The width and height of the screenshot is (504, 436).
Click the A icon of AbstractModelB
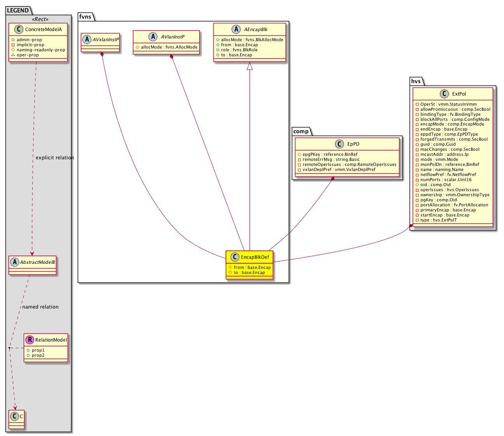15,262
